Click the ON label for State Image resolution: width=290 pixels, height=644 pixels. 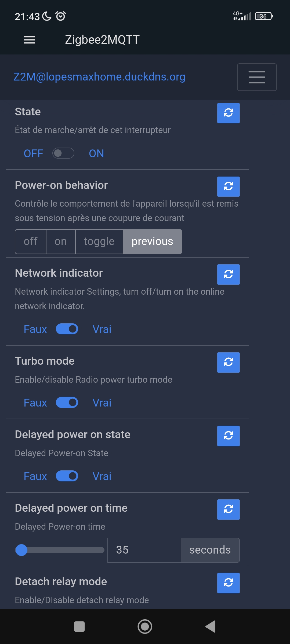(x=96, y=153)
